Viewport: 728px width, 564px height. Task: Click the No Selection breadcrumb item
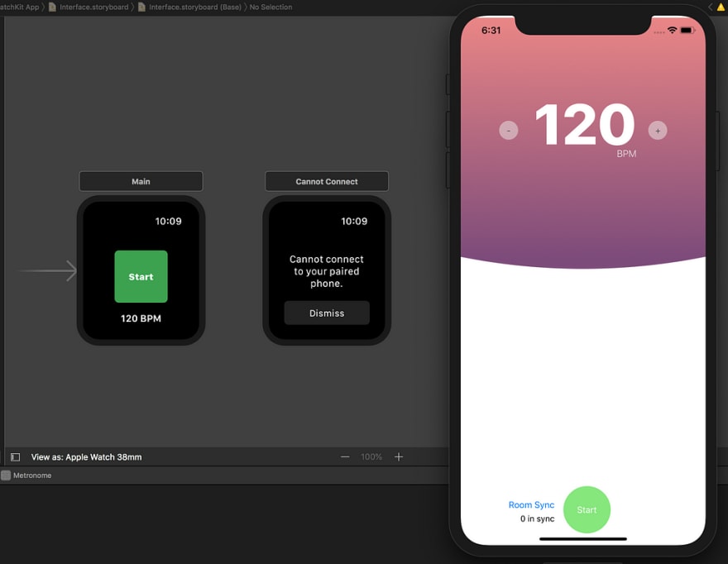[x=271, y=7]
